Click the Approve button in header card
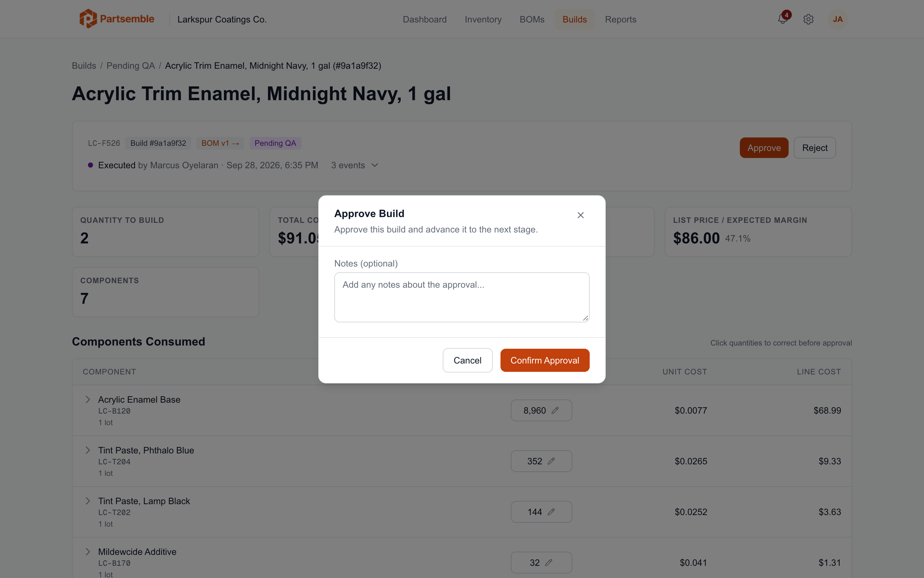This screenshot has width=924, height=578. click(x=764, y=148)
